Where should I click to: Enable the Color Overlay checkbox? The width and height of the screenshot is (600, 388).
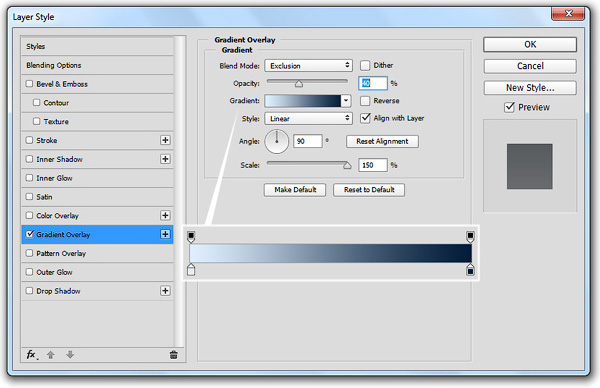(29, 215)
